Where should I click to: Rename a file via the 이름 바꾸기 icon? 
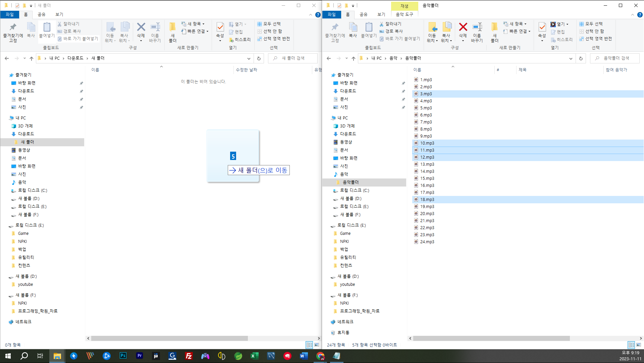click(x=477, y=31)
